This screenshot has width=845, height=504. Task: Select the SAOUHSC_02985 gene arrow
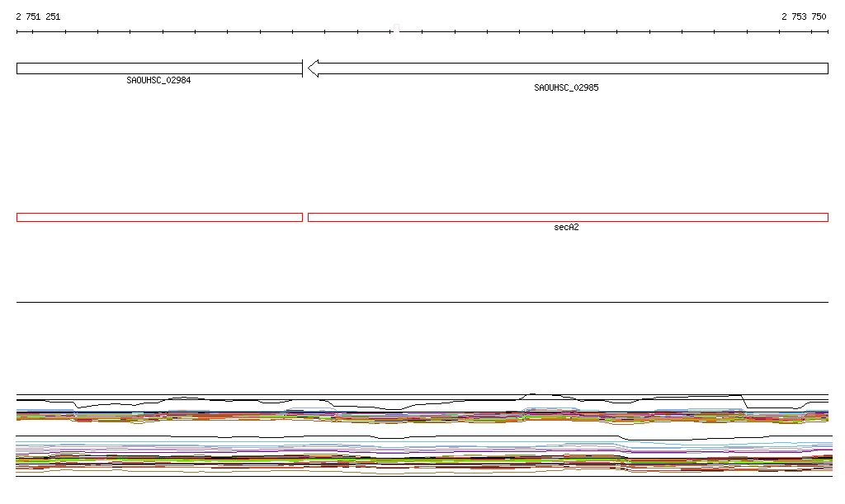coord(568,68)
